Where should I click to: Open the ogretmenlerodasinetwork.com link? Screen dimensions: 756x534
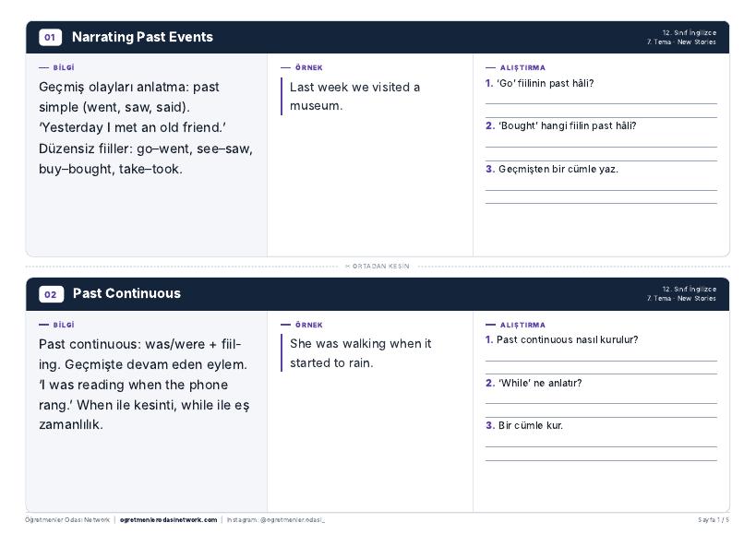tap(168, 519)
